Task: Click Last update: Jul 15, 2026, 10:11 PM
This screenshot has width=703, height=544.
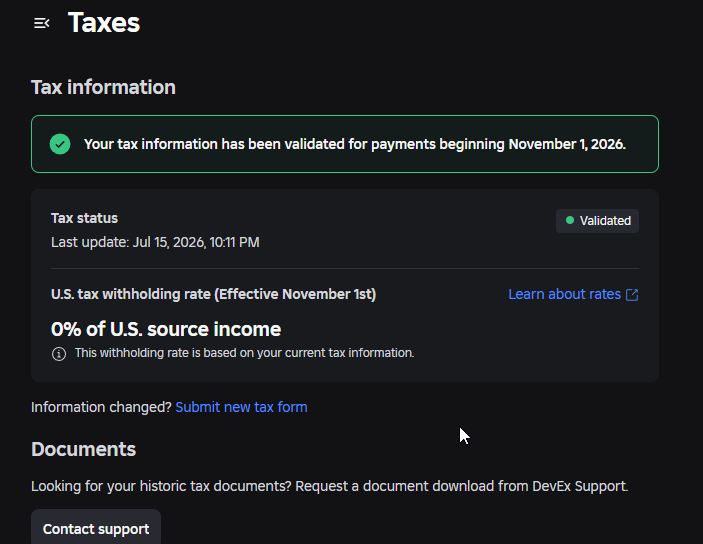Action: [x=155, y=242]
